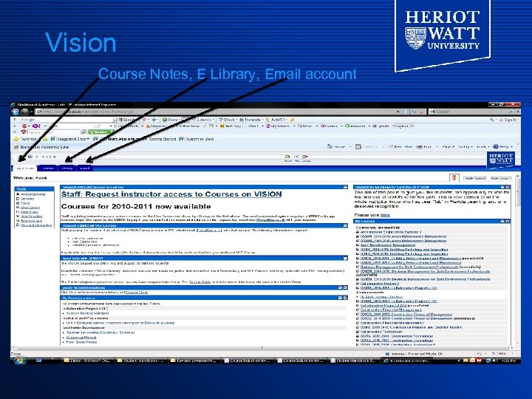Screen dimensions: 532x399
Task: Click the Read Mail command bar button
Action: (400, 146)
